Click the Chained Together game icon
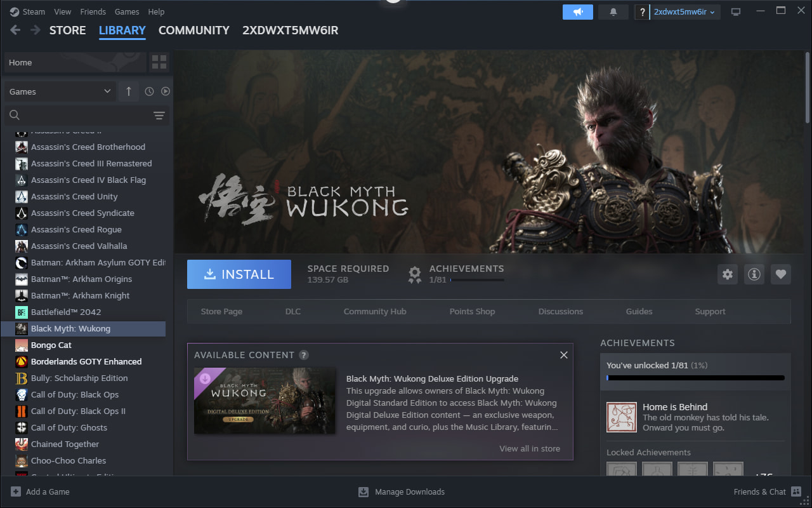Image resolution: width=812 pixels, height=508 pixels. pyautogui.click(x=22, y=444)
